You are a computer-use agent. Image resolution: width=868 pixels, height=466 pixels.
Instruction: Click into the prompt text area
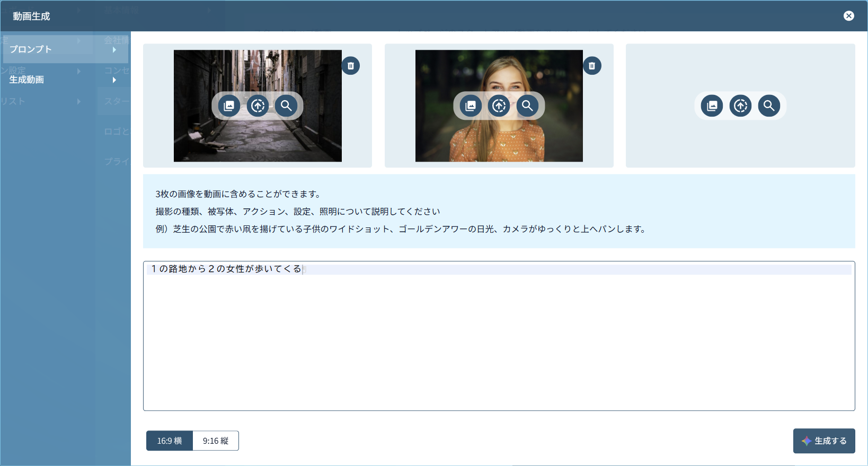499,336
